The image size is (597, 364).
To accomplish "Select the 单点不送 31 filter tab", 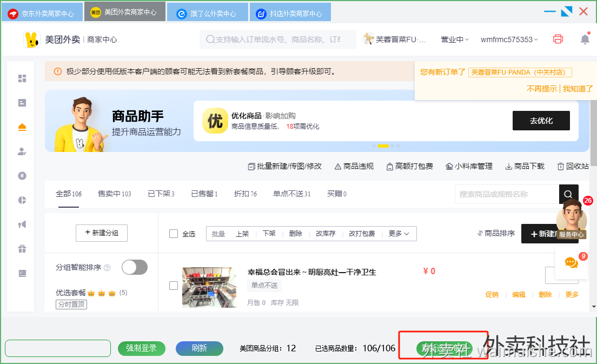I will click(x=291, y=194).
